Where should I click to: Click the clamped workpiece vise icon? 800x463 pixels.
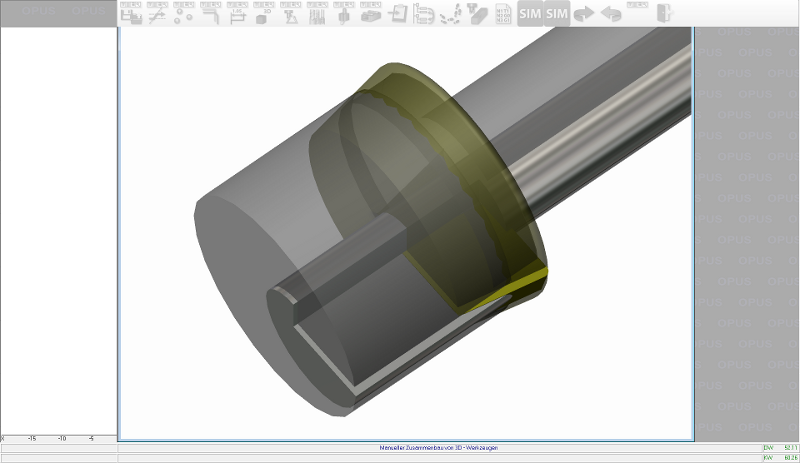[x=370, y=13]
